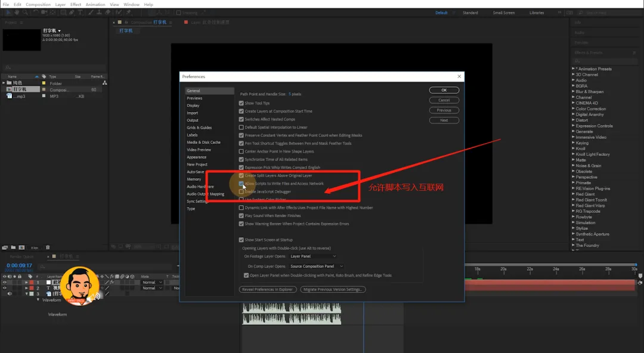Toggle Switches Affect Nested Comps checkbox
The height and width of the screenshot is (353, 644).
[241, 119]
